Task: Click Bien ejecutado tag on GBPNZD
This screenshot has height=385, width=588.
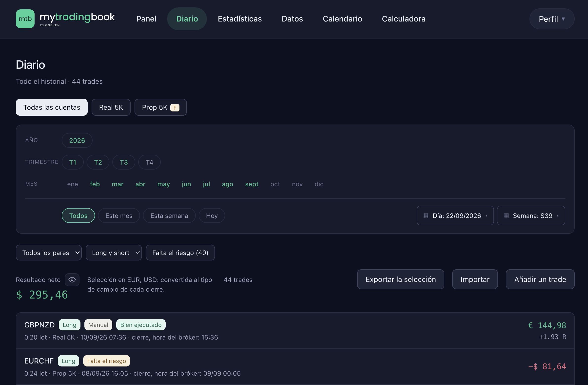Action: tap(141, 325)
